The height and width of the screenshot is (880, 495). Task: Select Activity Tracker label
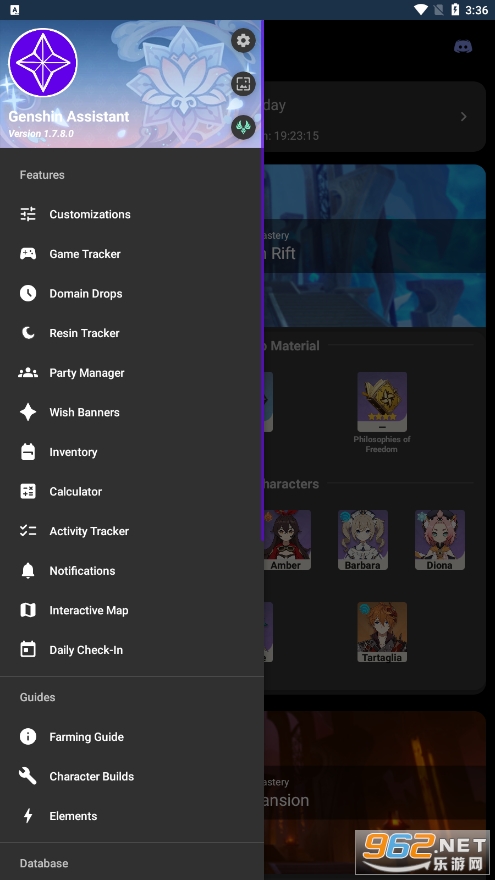89,531
